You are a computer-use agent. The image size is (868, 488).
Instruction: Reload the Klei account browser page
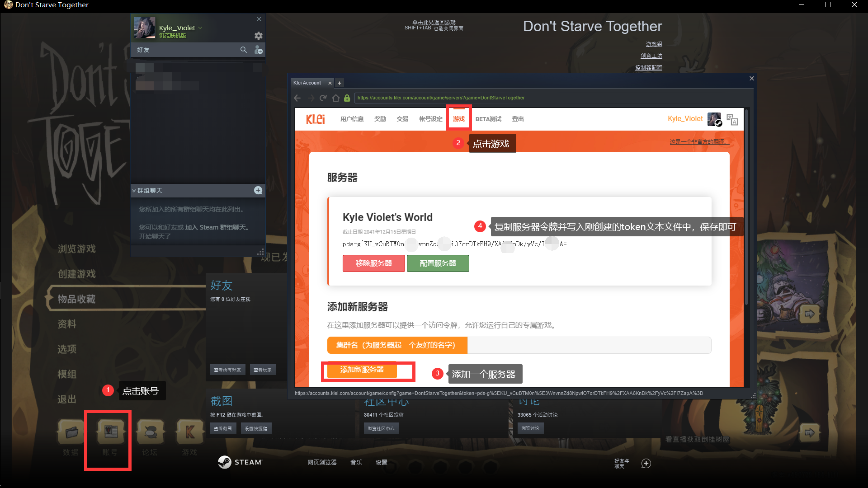(x=323, y=98)
